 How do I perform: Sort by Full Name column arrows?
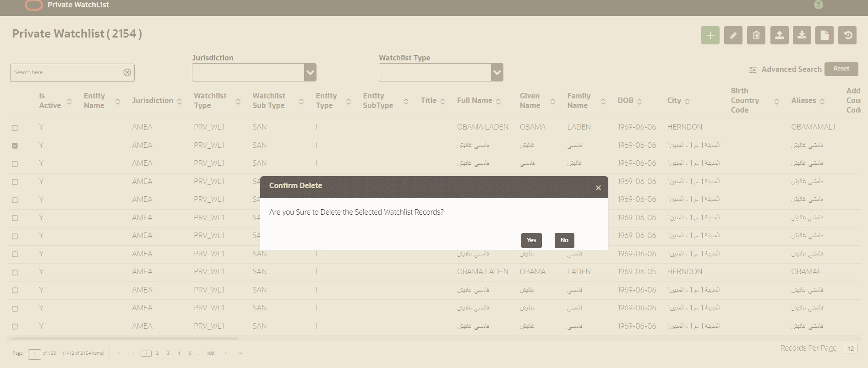(x=498, y=101)
